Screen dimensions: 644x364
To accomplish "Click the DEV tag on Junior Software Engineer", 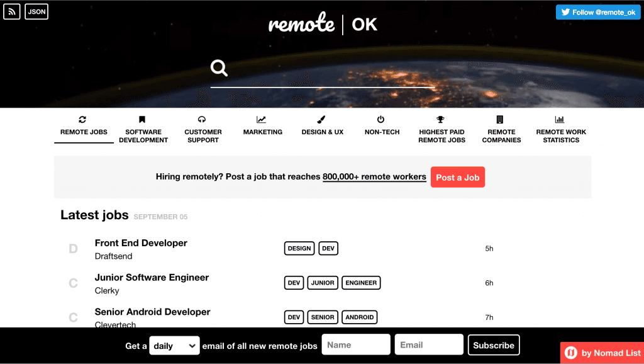I will pos(294,283).
